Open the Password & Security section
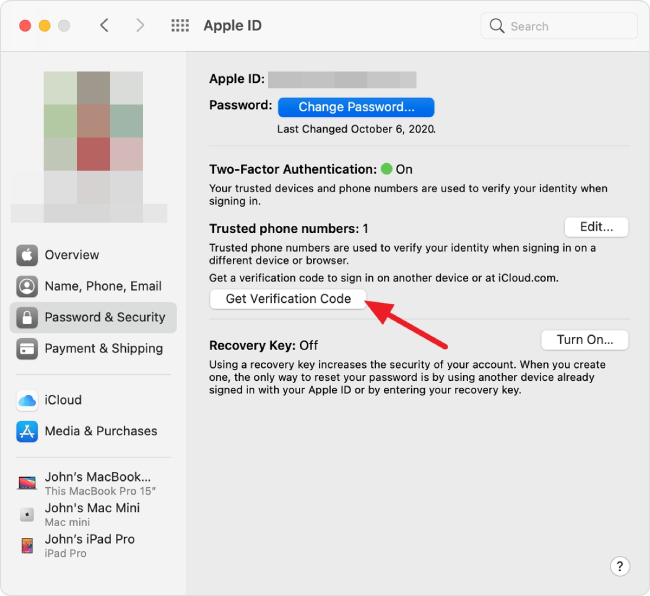The height and width of the screenshot is (596, 650). pos(104,317)
